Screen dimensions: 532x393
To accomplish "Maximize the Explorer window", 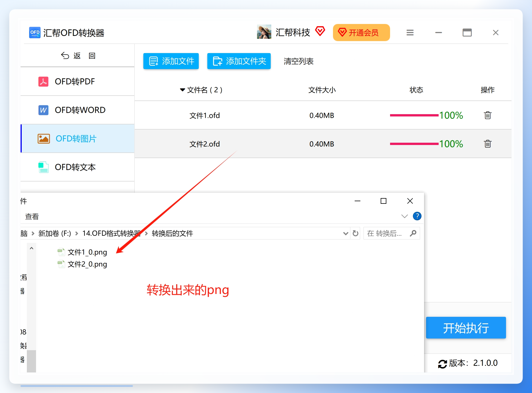I will (x=384, y=201).
